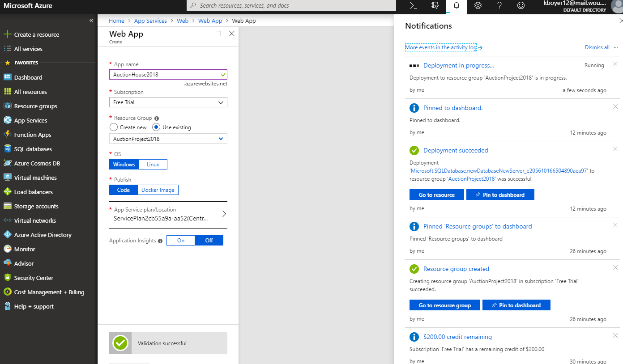Open the notifications more options ellipsis
This screenshot has width=623, height=364.
point(616,47)
